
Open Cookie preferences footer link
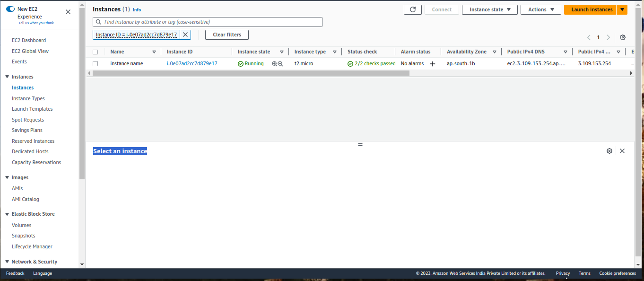[618, 273]
